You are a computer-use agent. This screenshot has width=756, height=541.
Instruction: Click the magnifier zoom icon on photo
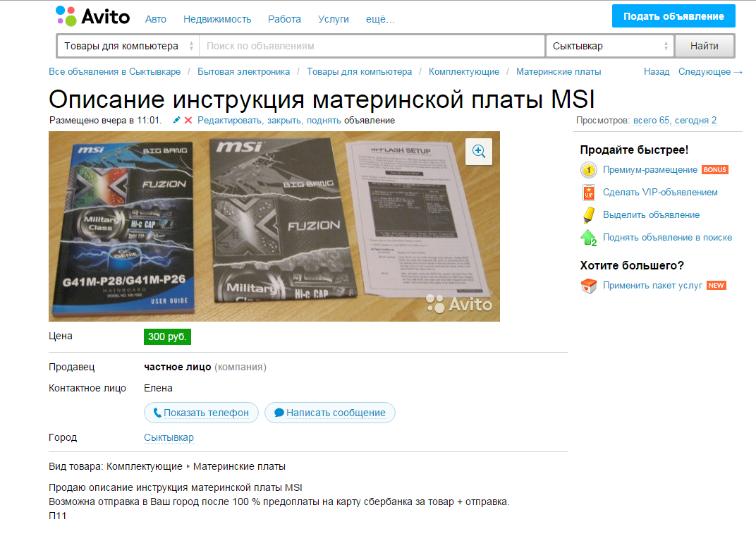click(x=479, y=151)
